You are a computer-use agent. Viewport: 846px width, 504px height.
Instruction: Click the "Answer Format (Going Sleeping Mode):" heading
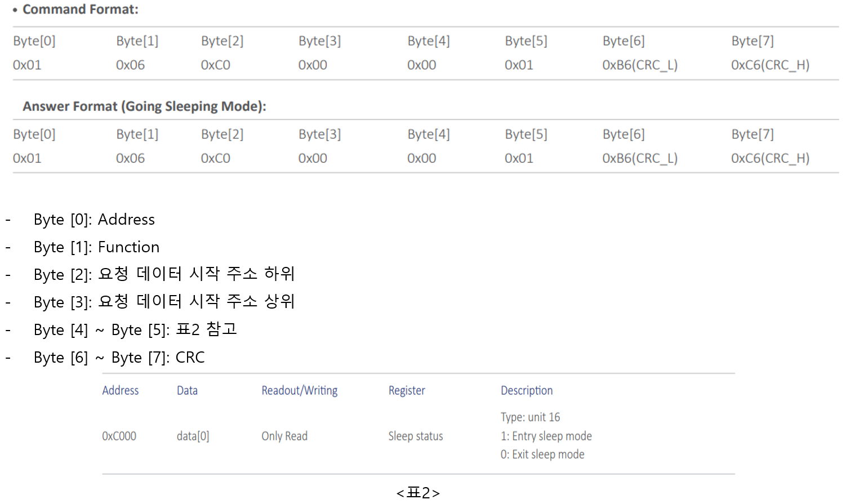tap(144, 106)
